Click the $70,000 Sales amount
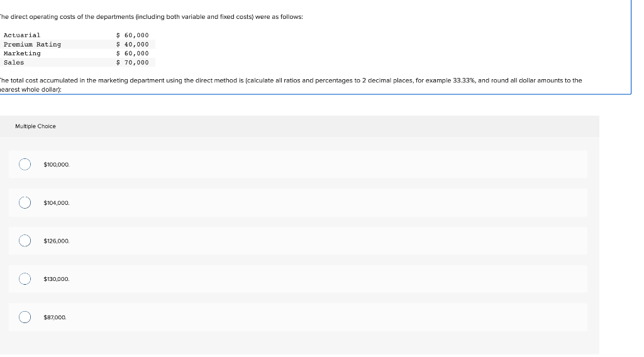The image size is (644, 357). coord(132,62)
